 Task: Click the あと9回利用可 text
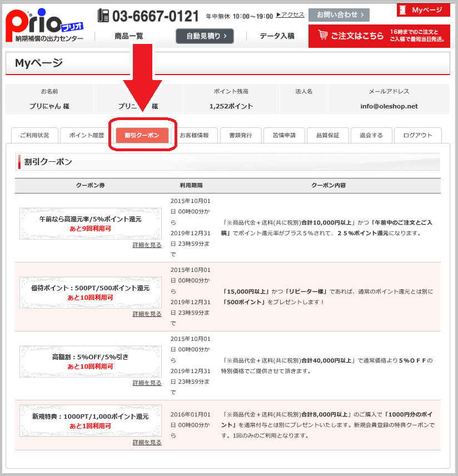[91, 229]
